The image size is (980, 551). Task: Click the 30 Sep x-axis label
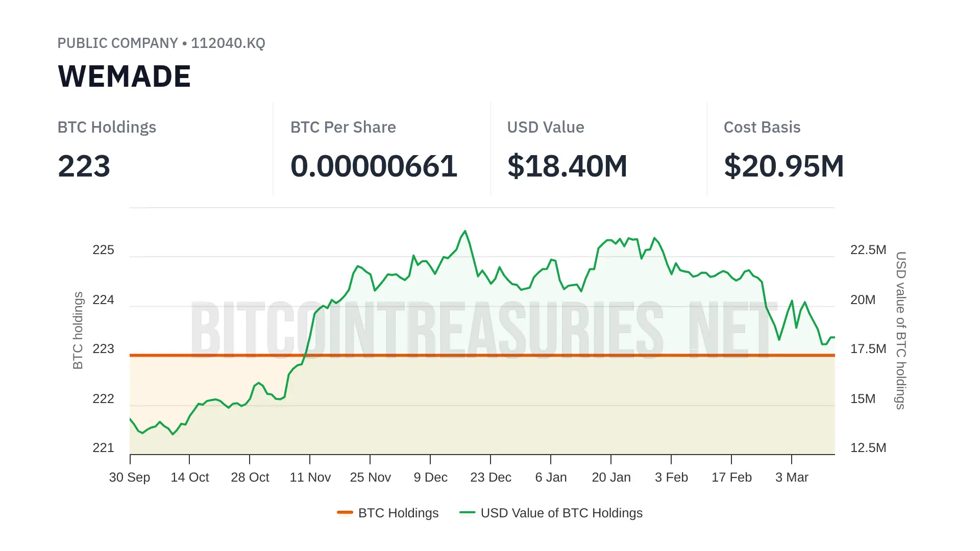pos(130,478)
